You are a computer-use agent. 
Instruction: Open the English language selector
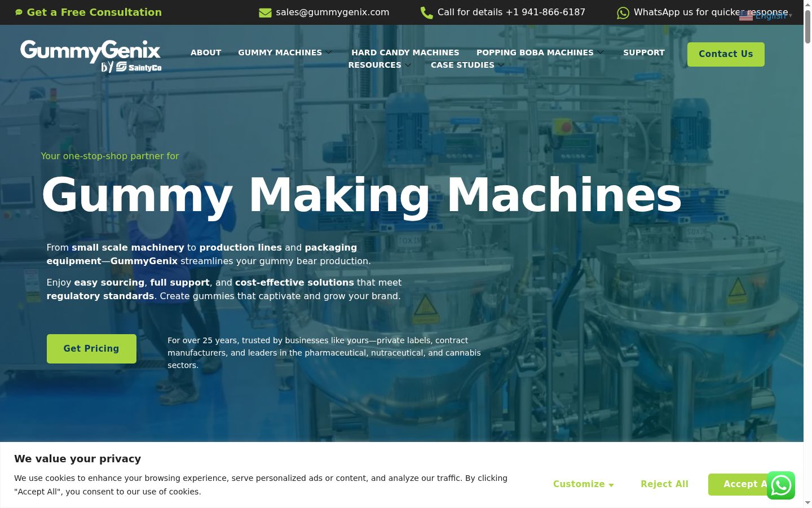click(766, 15)
